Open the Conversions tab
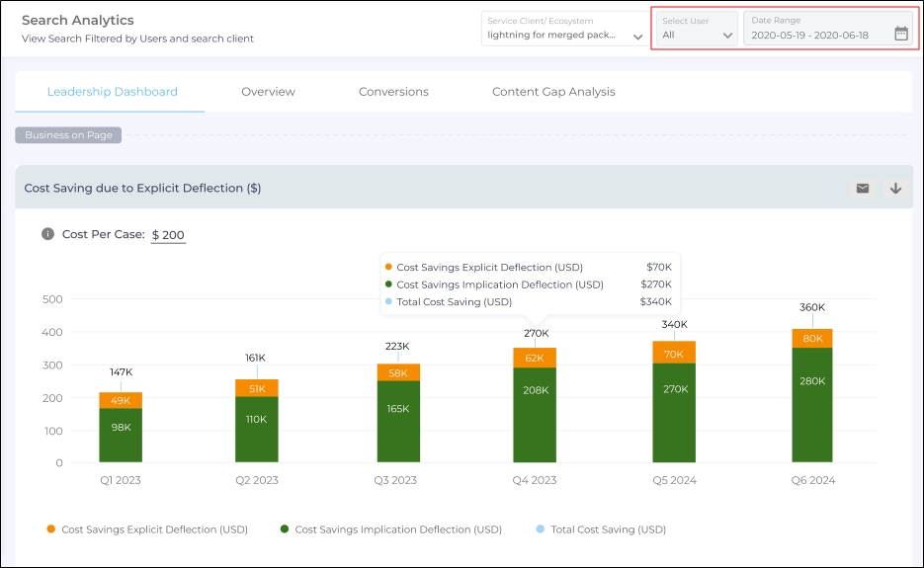This screenshot has height=568, width=924. pos(393,92)
